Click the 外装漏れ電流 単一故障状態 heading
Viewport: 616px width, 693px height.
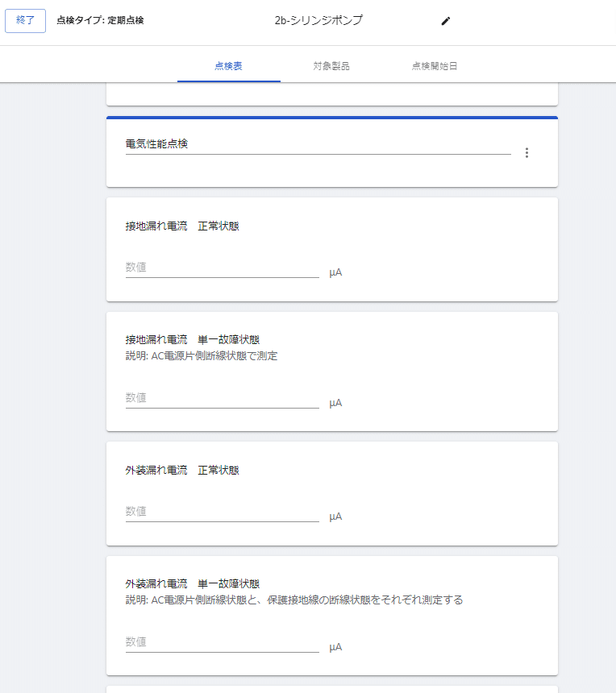193,584
